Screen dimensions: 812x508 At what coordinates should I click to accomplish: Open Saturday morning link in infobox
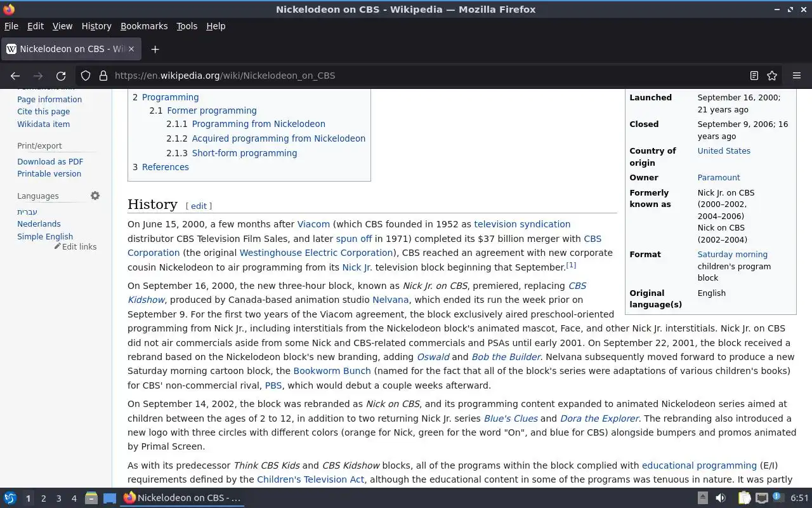[733, 255]
